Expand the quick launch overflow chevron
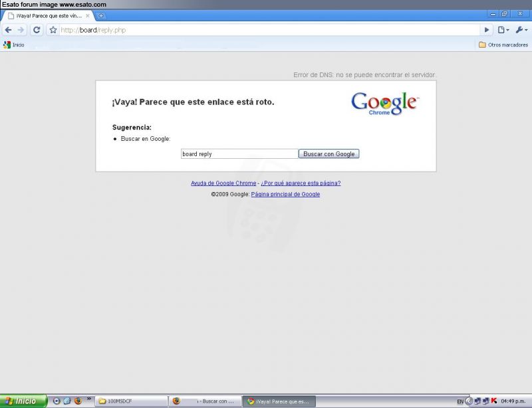The width and height of the screenshot is (532, 408). [x=89, y=399]
